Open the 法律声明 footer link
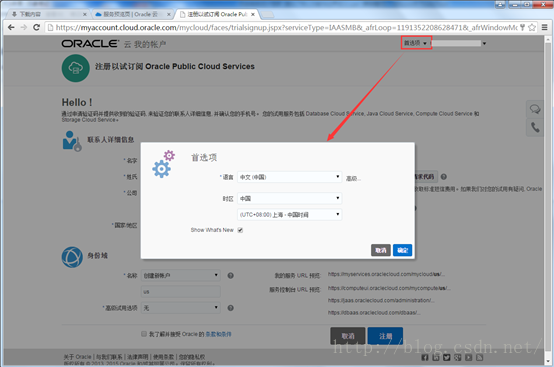 point(137,357)
